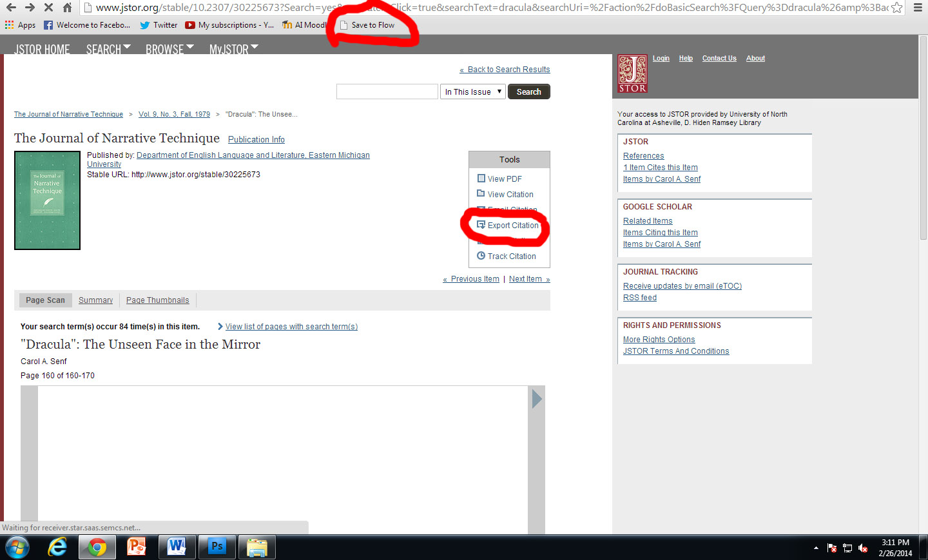Open the SEARCH dropdown menu
This screenshot has height=560, width=928.
108,49
